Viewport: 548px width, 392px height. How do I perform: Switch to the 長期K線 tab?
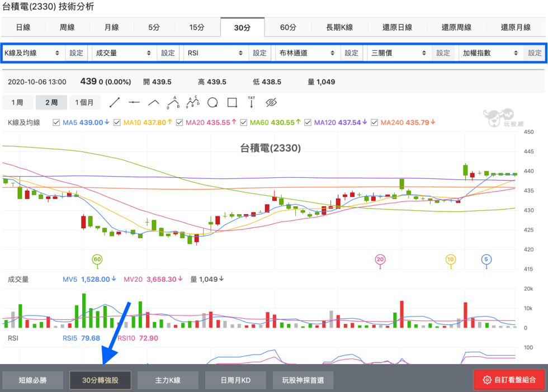pos(339,27)
